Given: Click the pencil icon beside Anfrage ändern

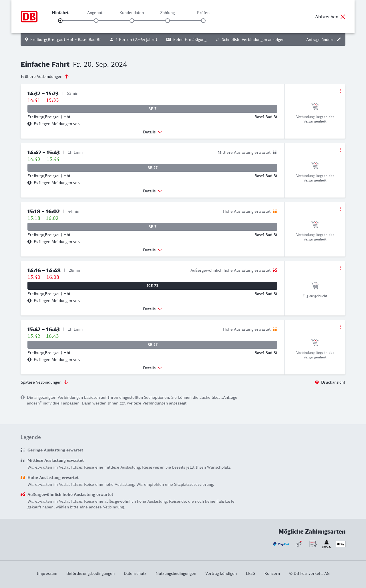Looking at the screenshot, I should 339,40.
